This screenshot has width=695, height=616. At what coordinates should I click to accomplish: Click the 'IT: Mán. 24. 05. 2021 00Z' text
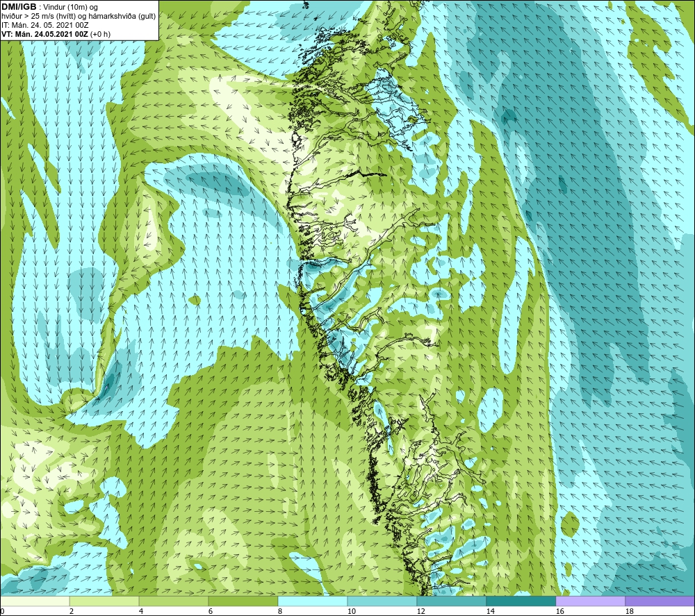(44, 25)
